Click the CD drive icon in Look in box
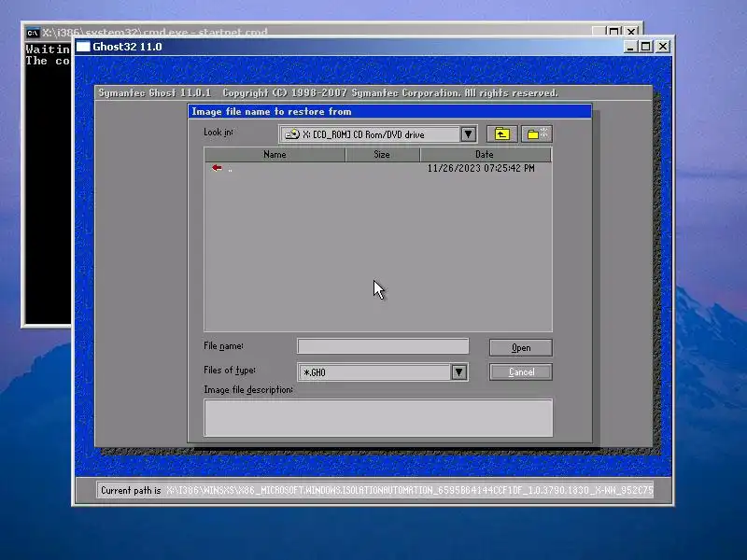The width and height of the screenshot is (747, 560). tap(291, 134)
